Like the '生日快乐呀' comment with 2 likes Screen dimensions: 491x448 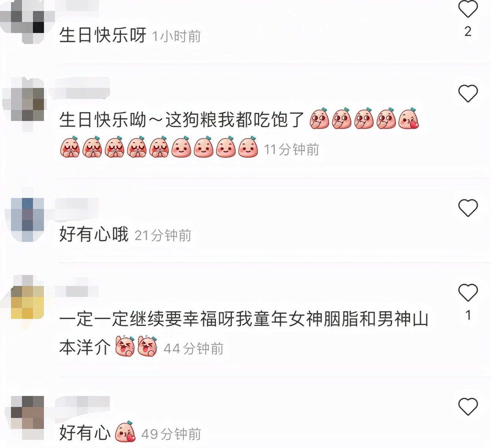pyautogui.click(x=468, y=9)
